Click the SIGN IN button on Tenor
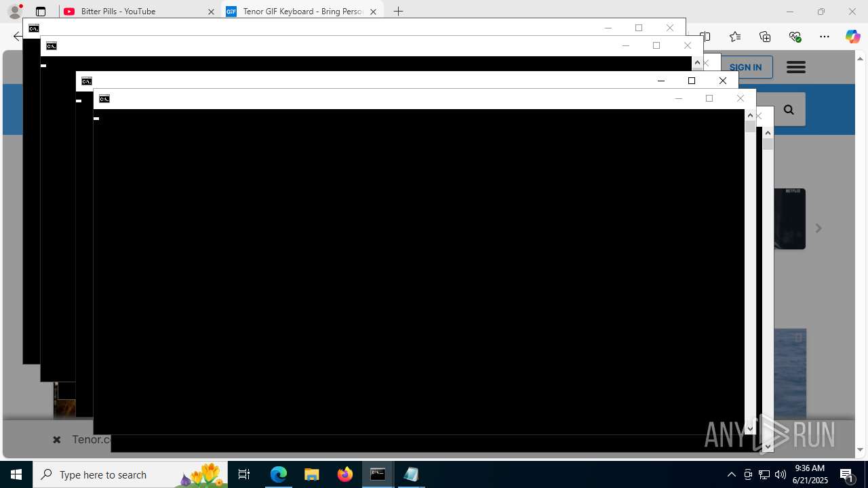This screenshot has width=868, height=488. pos(746,67)
